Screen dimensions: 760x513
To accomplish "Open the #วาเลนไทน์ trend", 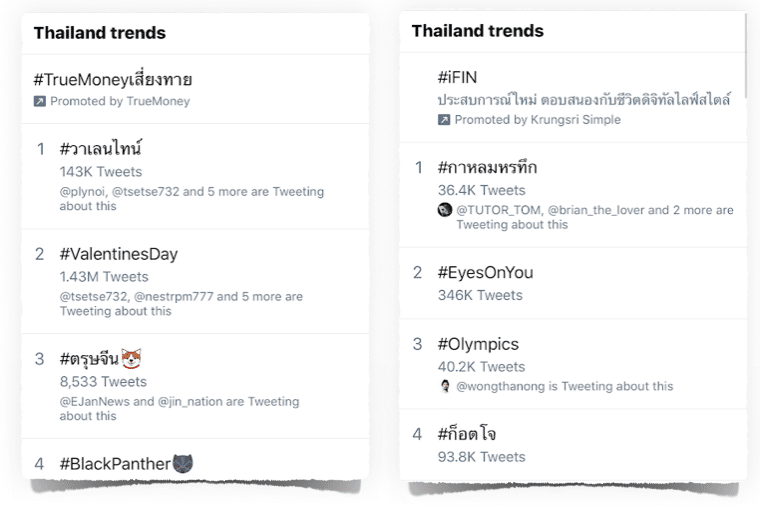I will pyautogui.click(x=100, y=149).
